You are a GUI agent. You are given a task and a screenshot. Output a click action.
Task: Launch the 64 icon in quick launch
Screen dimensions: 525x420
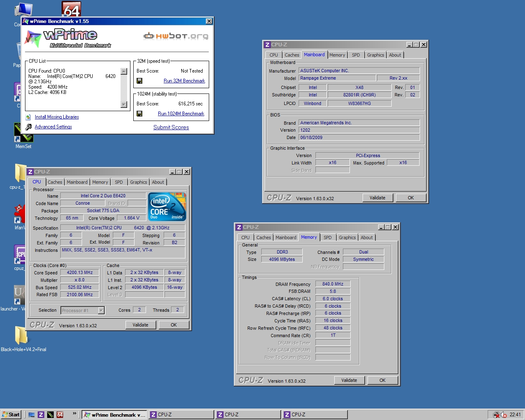point(60,415)
